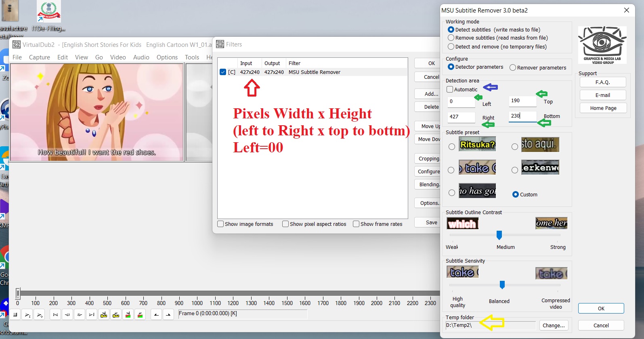This screenshot has height=339, width=644.
Task: Click OK in the MSU Subtitle Remover dialog
Action: click(601, 308)
